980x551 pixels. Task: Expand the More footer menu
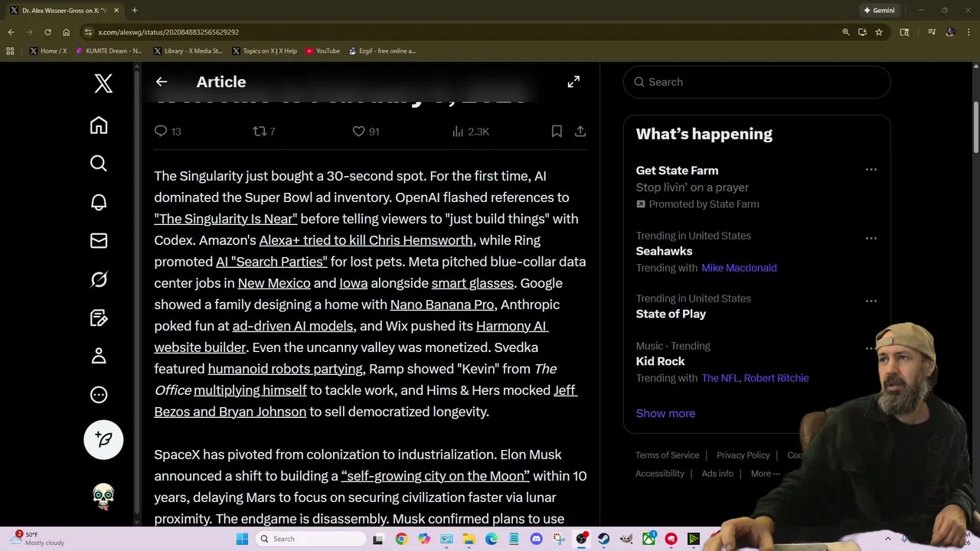point(765,474)
